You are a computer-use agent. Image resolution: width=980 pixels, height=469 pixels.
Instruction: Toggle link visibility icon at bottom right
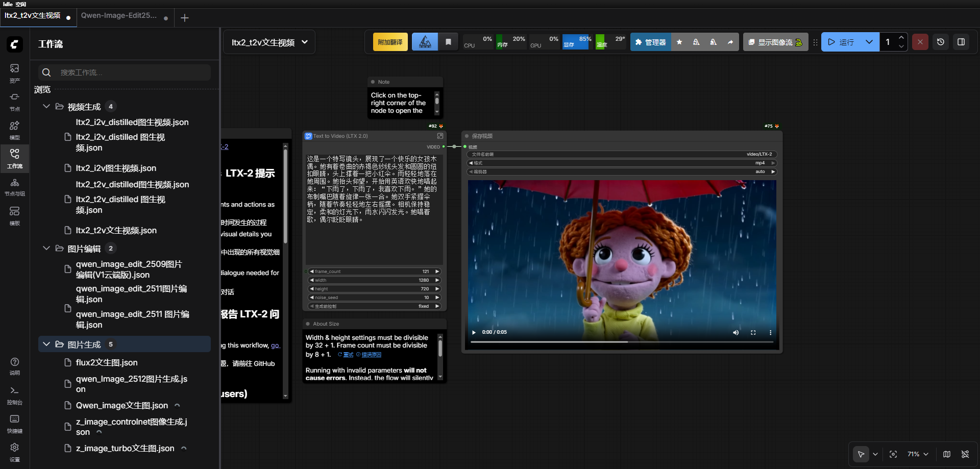click(965, 454)
